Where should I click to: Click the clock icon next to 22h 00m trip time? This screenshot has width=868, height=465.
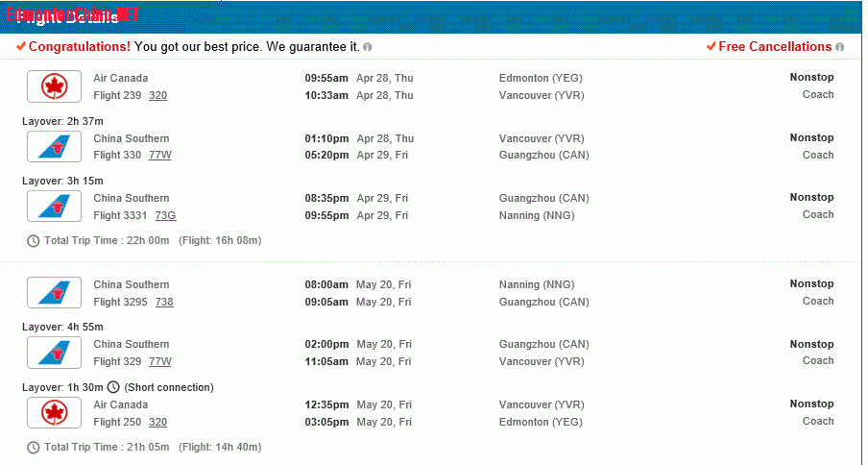[x=34, y=241]
